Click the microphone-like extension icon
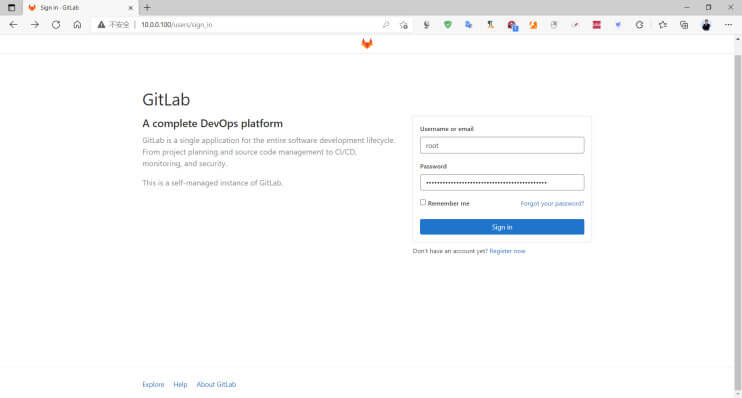 pyautogui.click(x=426, y=25)
